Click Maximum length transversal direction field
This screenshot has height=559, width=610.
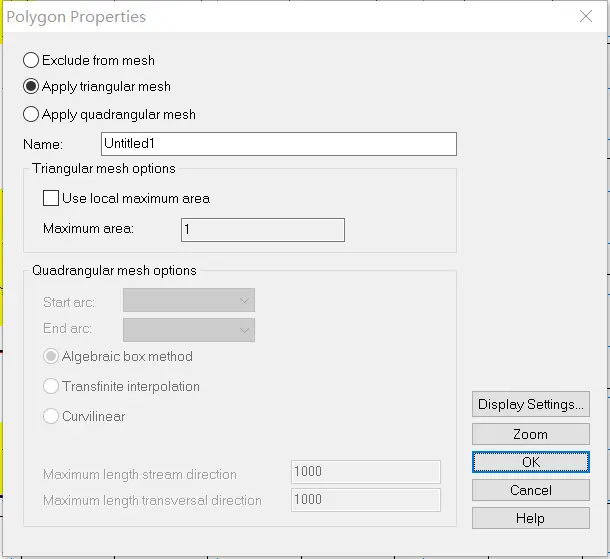[365, 500]
